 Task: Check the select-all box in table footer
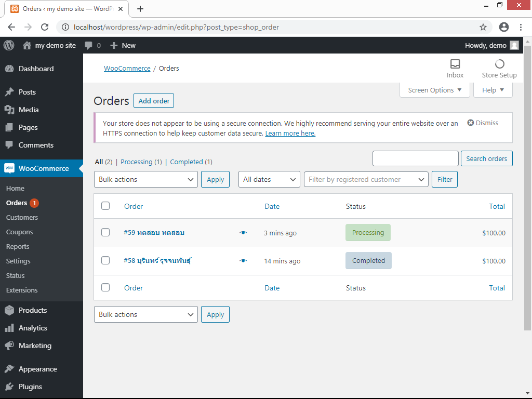point(105,287)
